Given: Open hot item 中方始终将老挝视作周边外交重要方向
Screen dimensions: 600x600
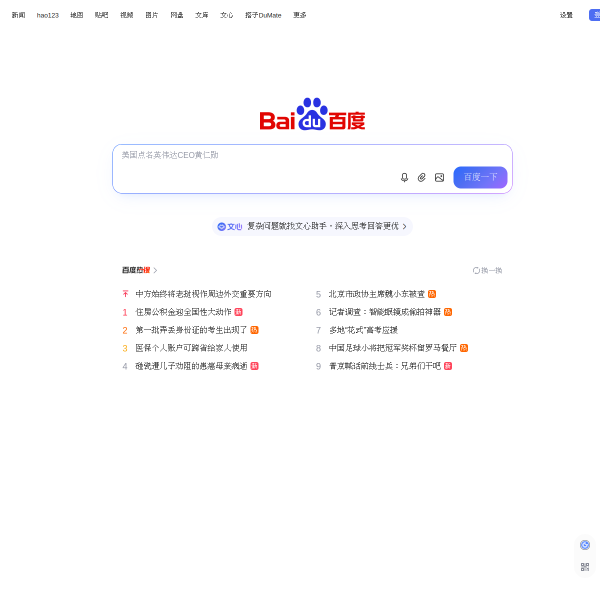Looking at the screenshot, I should (x=203, y=294).
